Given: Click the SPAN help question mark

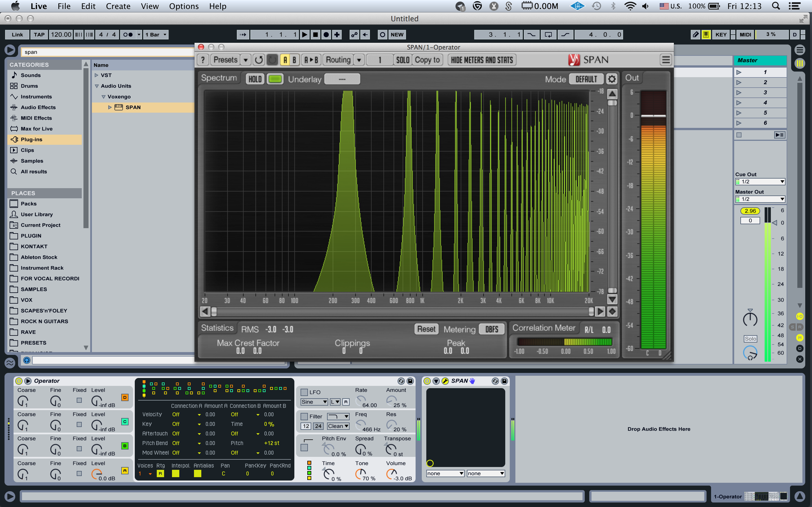Looking at the screenshot, I should (x=203, y=60).
